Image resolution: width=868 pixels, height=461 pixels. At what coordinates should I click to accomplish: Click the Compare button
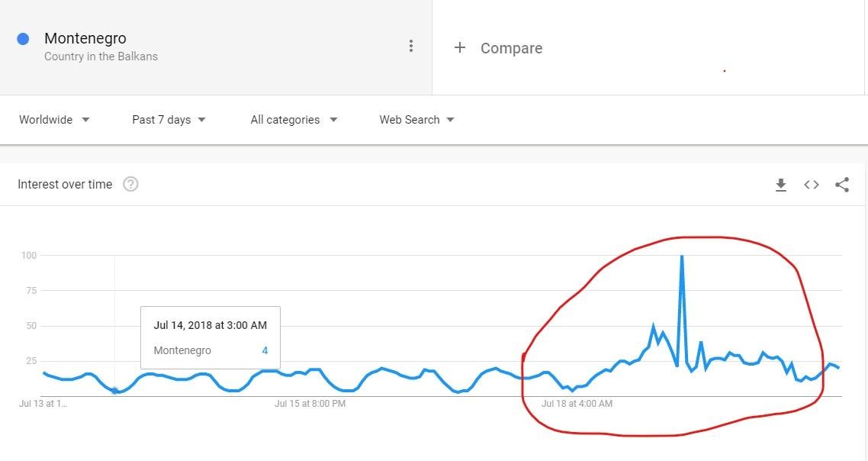[498, 48]
